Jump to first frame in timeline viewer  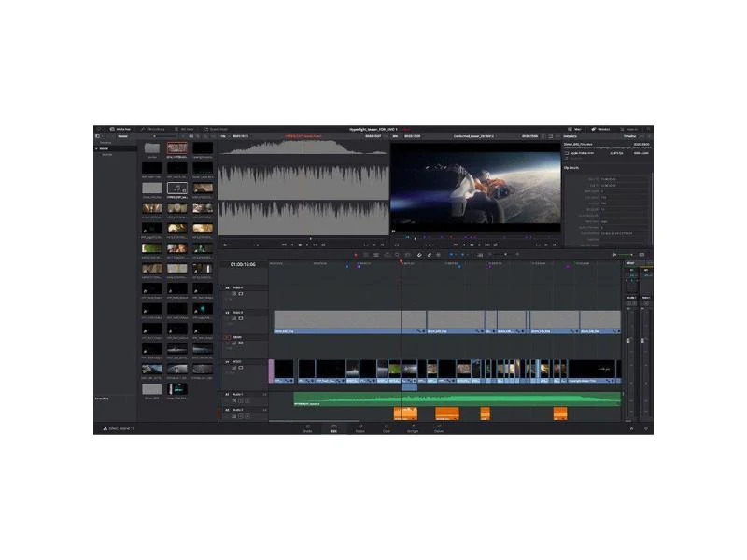456,245
